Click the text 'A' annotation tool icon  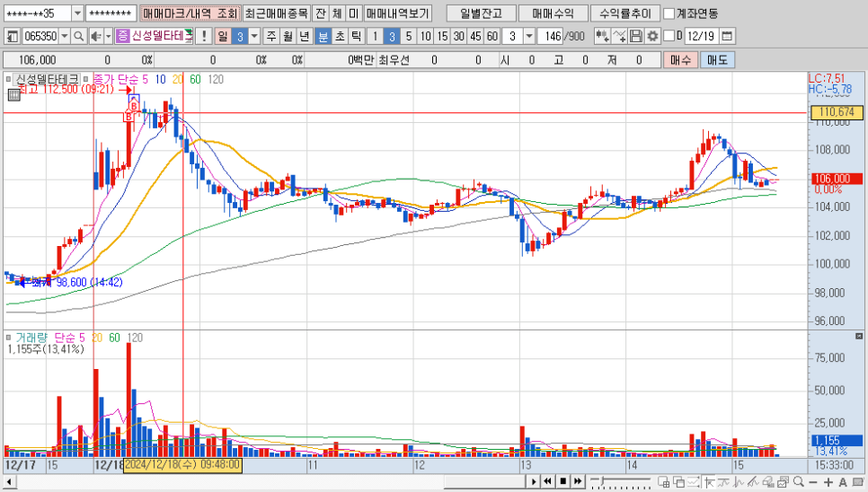click(843, 482)
